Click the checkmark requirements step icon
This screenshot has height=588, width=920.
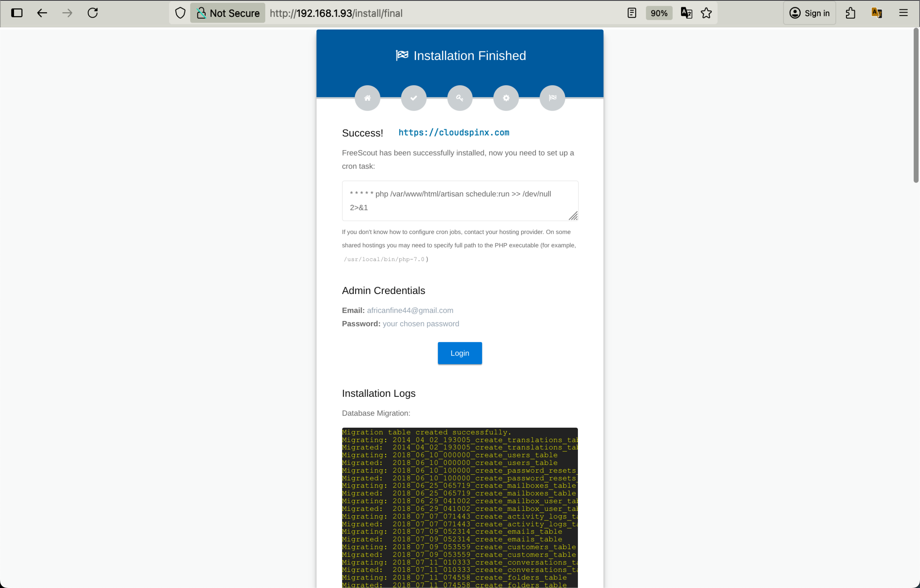coord(413,98)
